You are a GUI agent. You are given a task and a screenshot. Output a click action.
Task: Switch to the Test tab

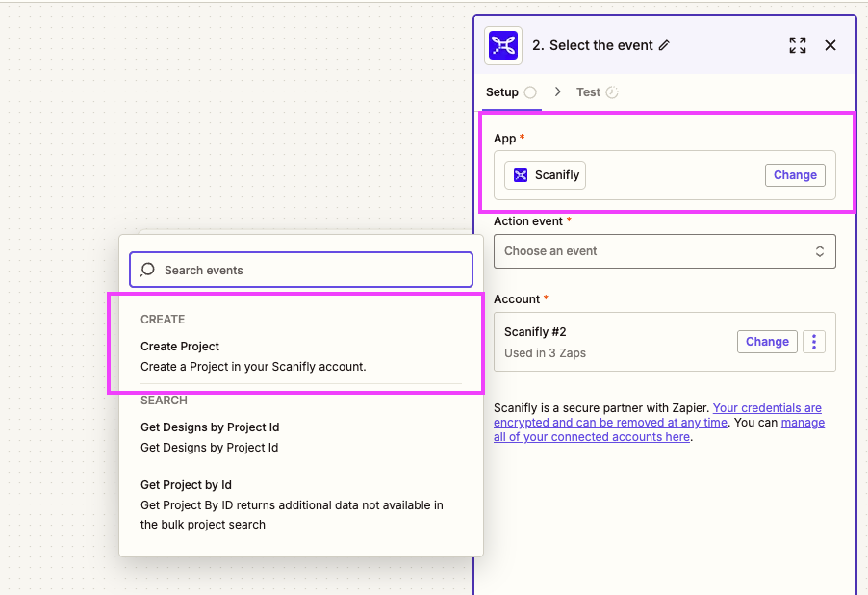(597, 92)
